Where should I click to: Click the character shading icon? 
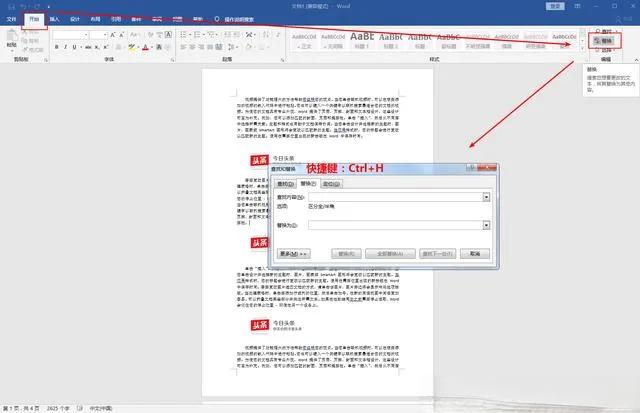tap(159, 47)
